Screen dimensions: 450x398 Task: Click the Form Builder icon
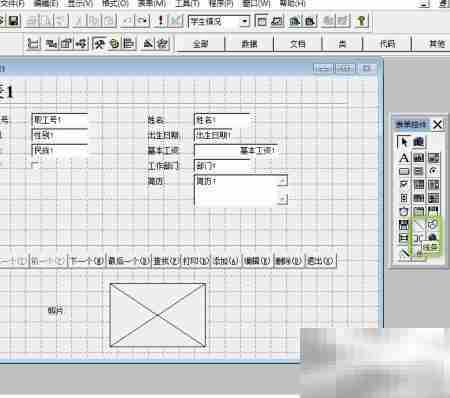(x=148, y=43)
